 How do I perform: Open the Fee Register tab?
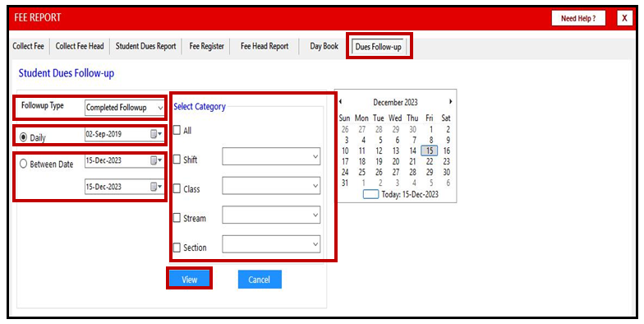[207, 46]
